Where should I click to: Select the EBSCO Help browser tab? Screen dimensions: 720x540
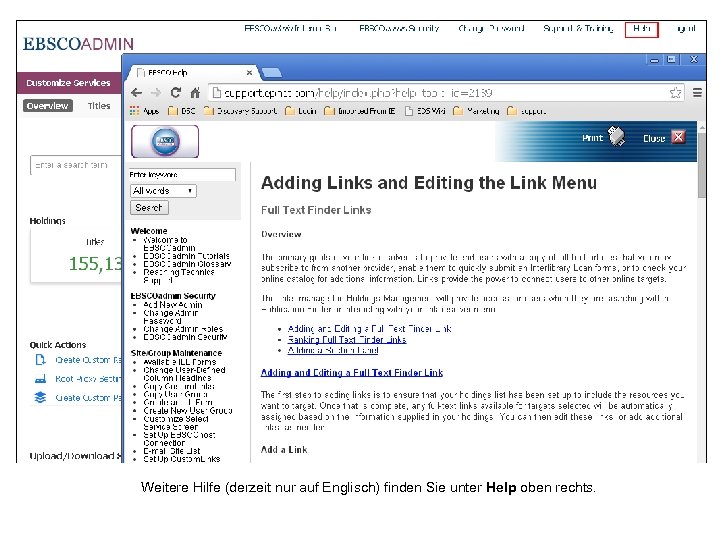[x=191, y=73]
